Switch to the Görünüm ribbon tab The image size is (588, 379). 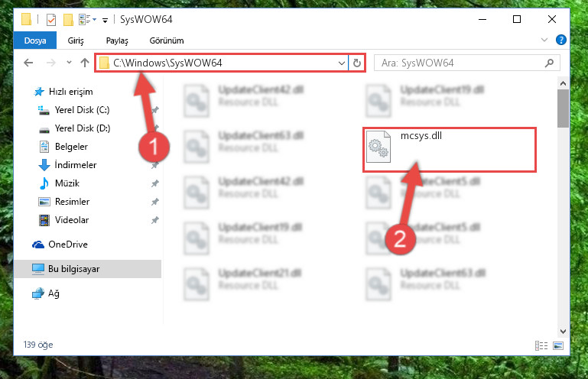point(167,40)
